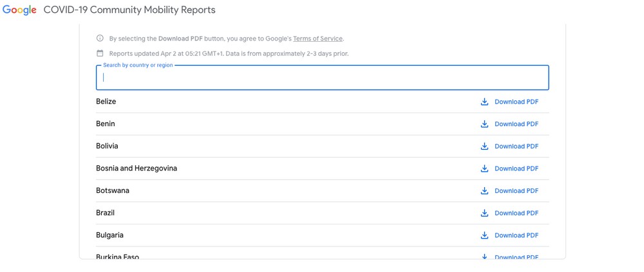Click the download icon in Brazil row
Screen dimensions: 644x272
pos(484,213)
